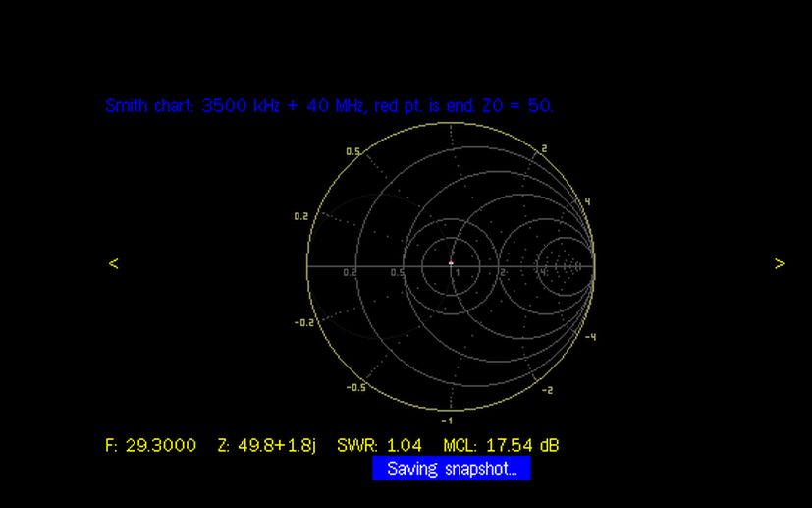Tap the "Saving snapshot..." banner
Viewport: 812px width, 508px height.
point(452,469)
